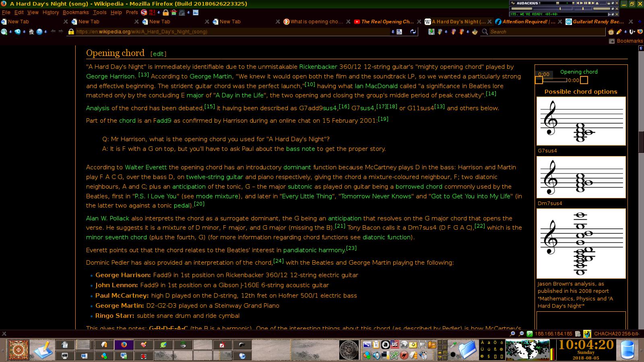Open the URL history dropdown arrow
This screenshot has width=644, height=362.
(x=393, y=32)
